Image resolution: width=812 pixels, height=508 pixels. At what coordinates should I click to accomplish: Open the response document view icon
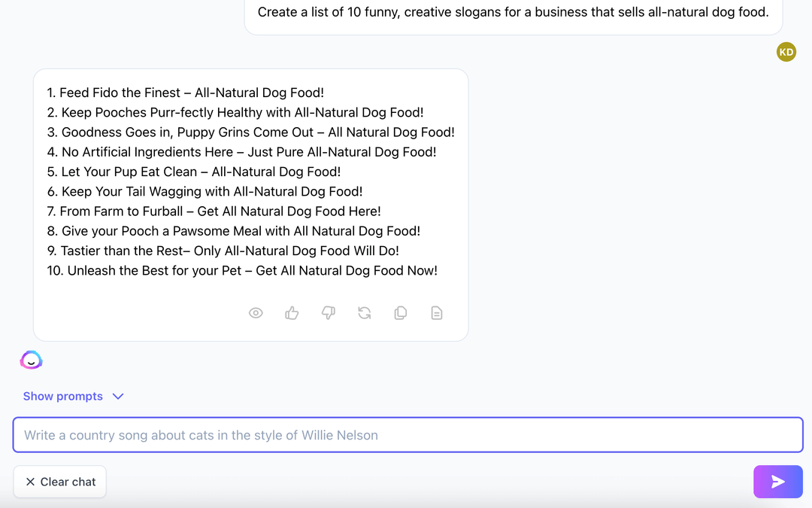(x=437, y=312)
